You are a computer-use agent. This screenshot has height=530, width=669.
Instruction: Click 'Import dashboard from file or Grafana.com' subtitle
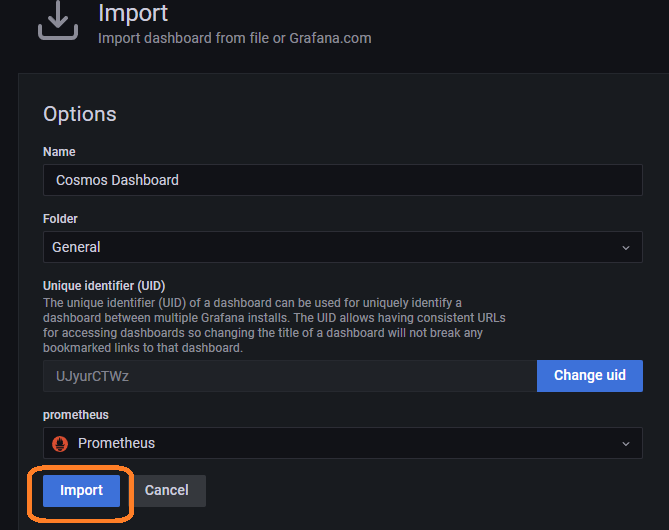point(235,38)
